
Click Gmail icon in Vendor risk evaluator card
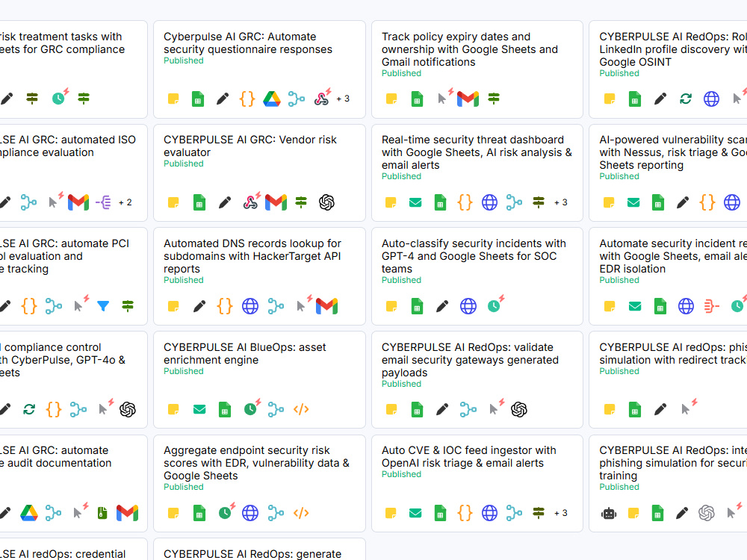point(276,202)
